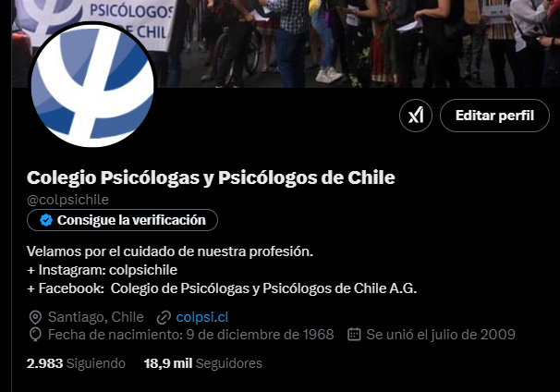Screen dimensions: 560x392
Task: Open the round profile avatar picture
Action: click(92, 86)
